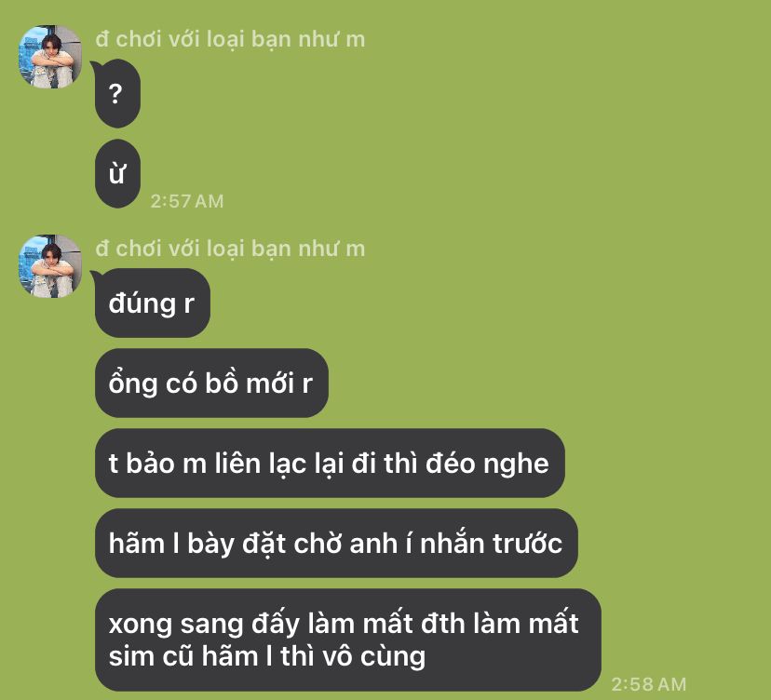Select the "?" message bubble

click(117, 93)
